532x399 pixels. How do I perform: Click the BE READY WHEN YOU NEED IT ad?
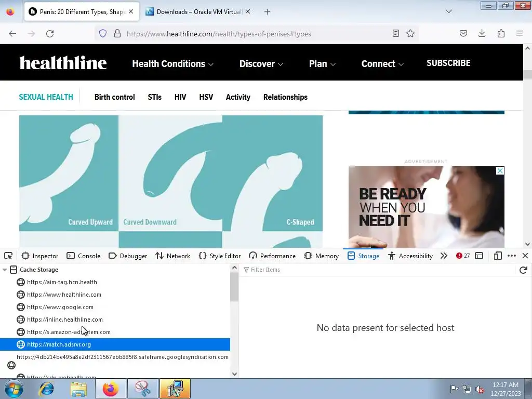pyautogui.click(x=426, y=207)
